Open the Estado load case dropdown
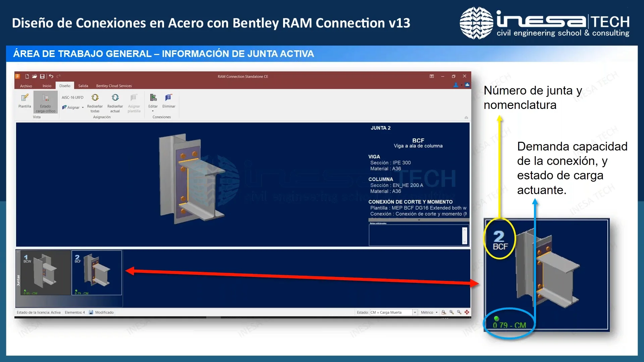 tap(415, 312)
